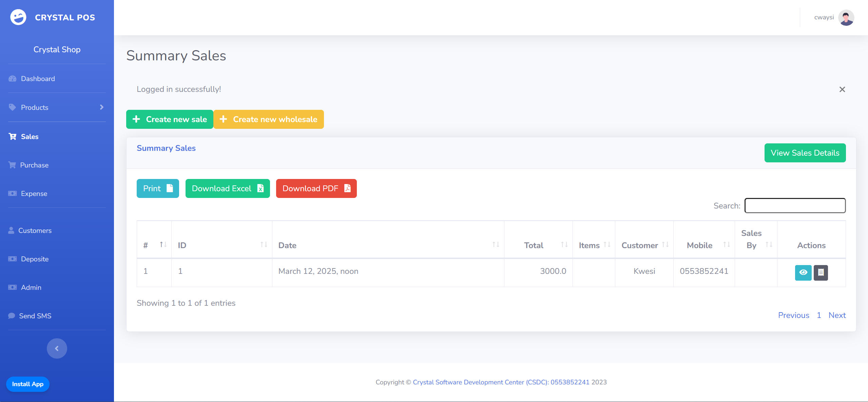Focus the Search input field
Viewport: 868px width, 402px height.
[x=795, y=206]
